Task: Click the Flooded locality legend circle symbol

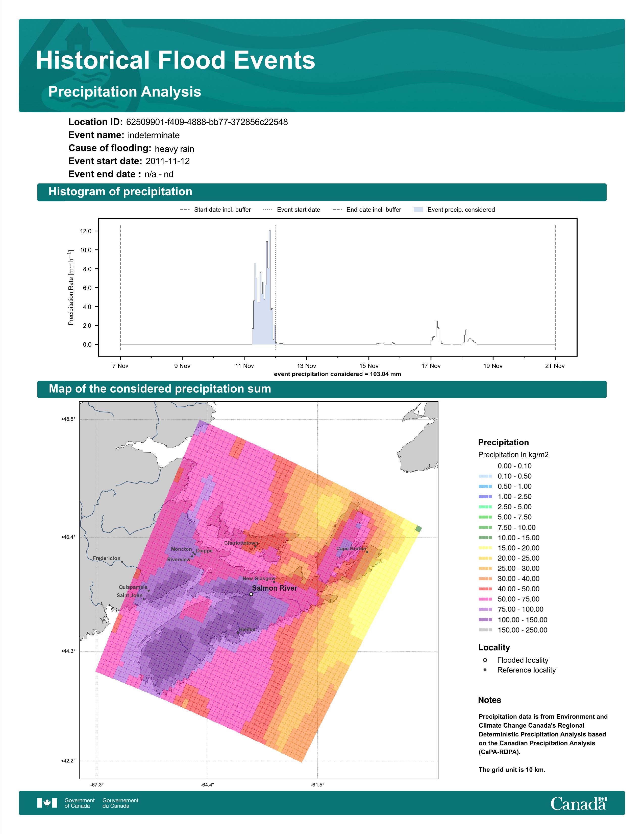Action: (x=485, y=660)
